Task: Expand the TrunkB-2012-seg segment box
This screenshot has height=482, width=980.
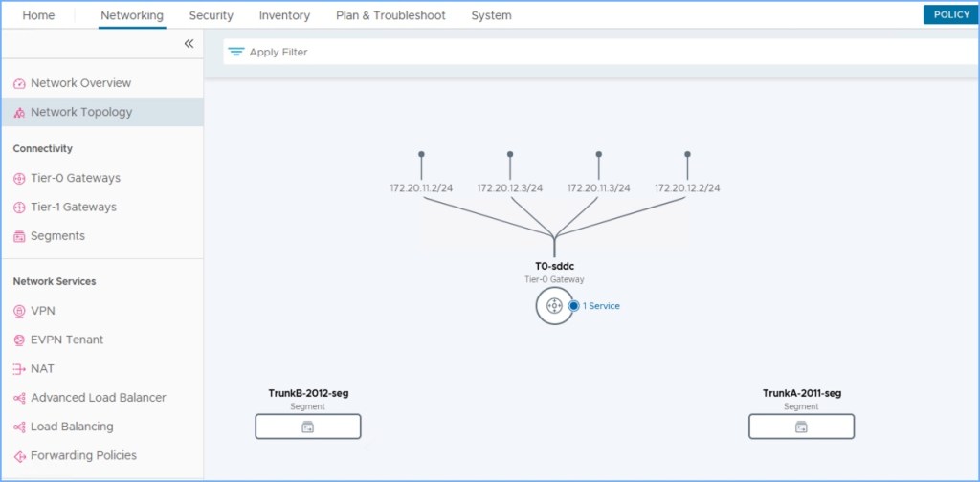Action: pos(307,427)
